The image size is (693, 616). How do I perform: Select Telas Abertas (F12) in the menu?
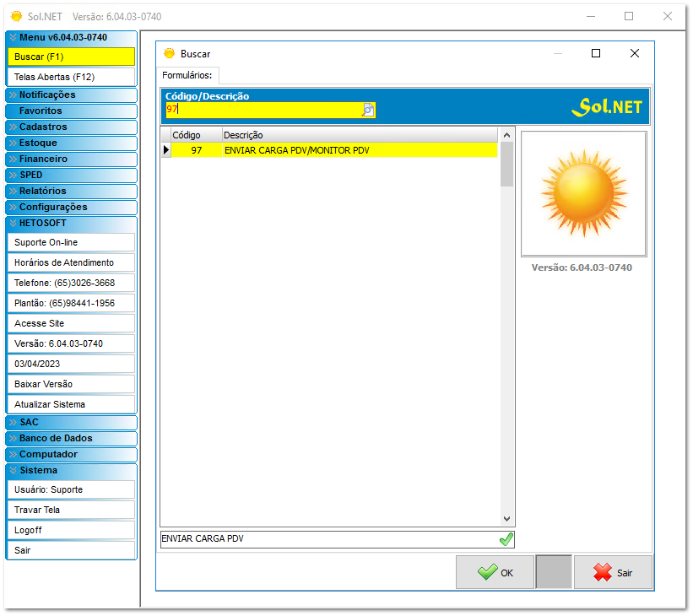(x=71, y=75)
